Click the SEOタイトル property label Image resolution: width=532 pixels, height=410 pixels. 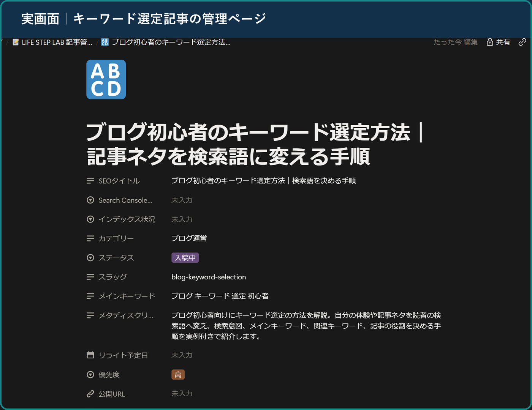(119, 181)
